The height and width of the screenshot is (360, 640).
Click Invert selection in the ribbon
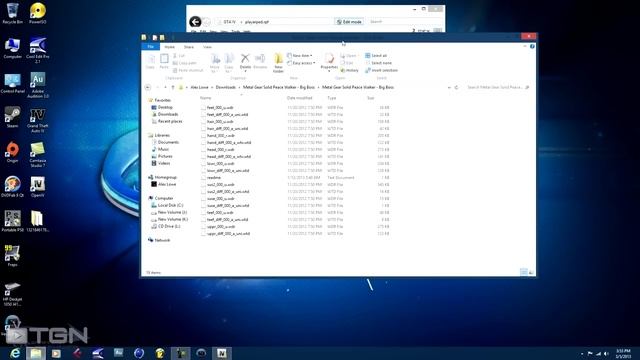tap(381, 70)
